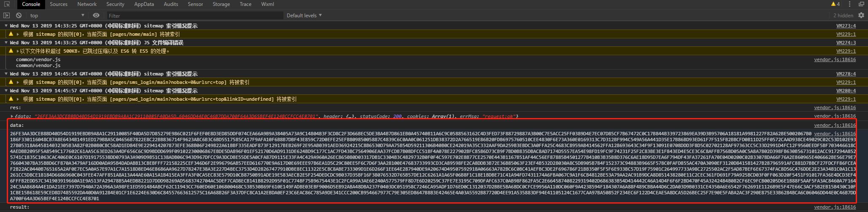Click the warning icon on pages/home/main row
The width and height of the screenshot is (868, 212).
click(11, 34)
